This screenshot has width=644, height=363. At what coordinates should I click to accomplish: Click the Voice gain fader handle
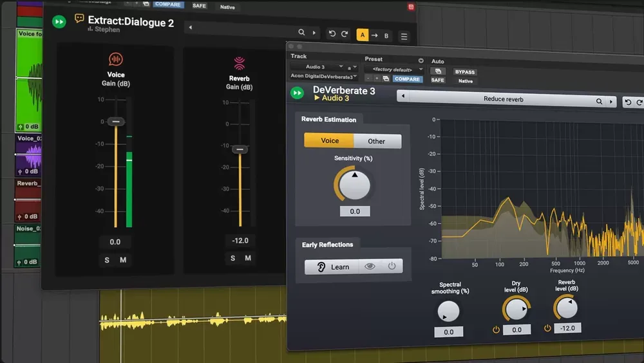(x=116, y=122)
